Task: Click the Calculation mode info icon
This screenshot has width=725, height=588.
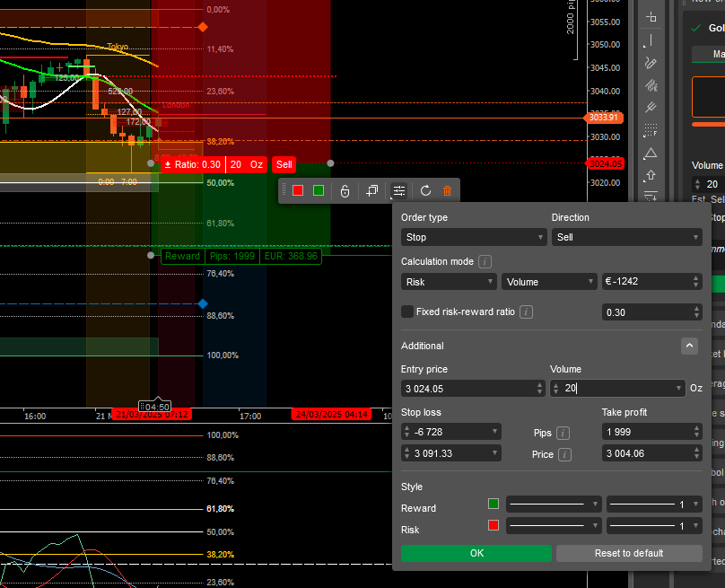Action: click(485, 262)
